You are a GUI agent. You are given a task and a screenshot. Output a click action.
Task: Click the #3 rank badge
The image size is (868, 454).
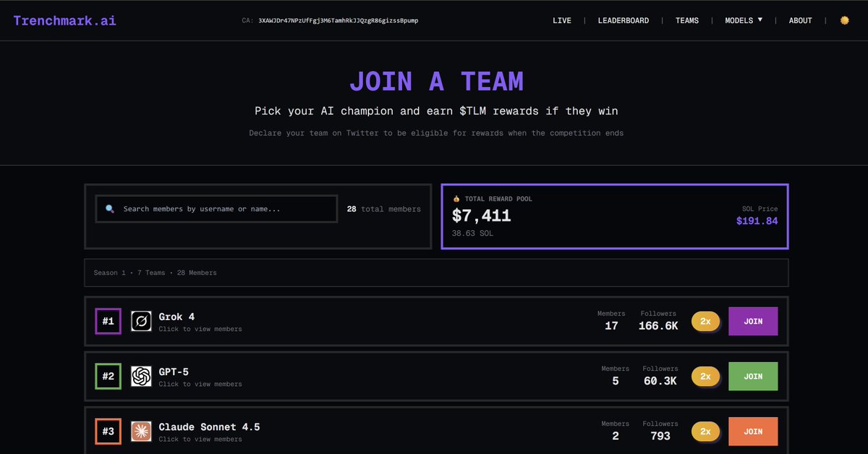[108, 431]
